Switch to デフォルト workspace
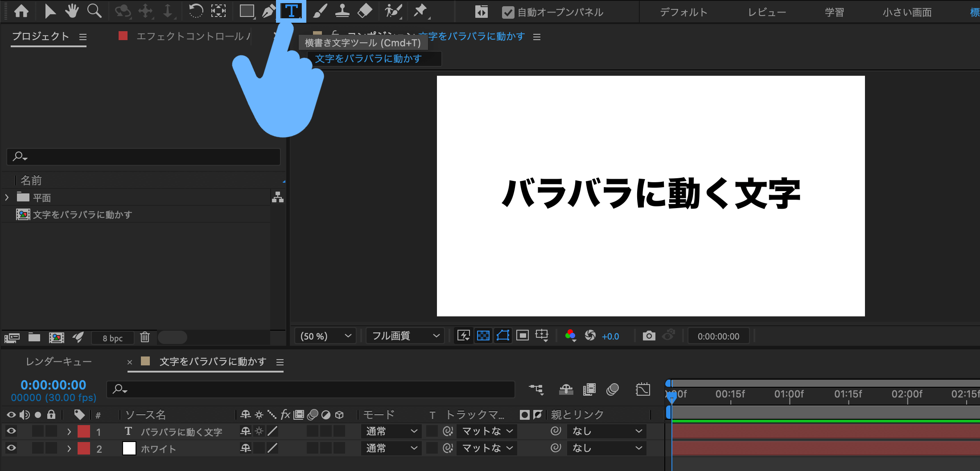Screen dimensions: 980x471 click(x=684, y=12)
